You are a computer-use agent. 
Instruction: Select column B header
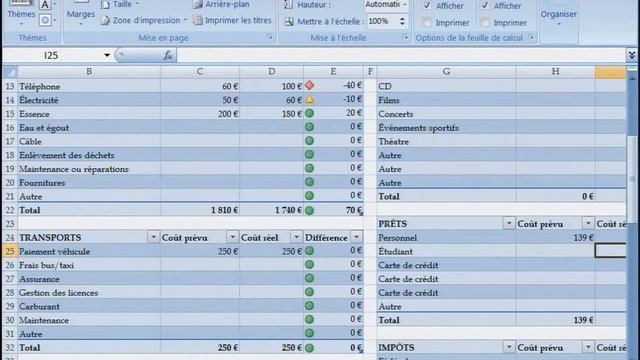click(89, 72)
